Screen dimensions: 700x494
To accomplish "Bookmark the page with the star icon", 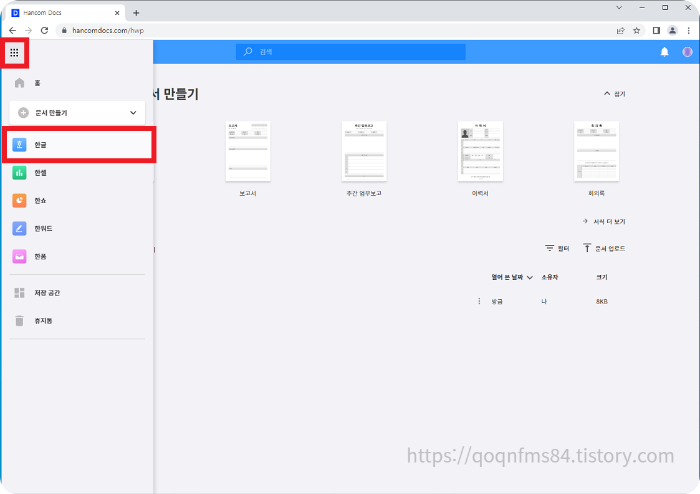I will 637,30.
